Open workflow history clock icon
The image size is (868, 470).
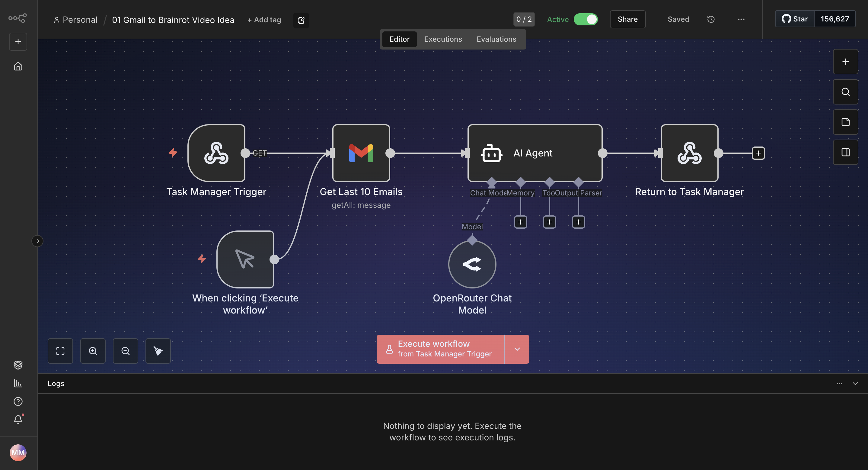tap(711, 19)
